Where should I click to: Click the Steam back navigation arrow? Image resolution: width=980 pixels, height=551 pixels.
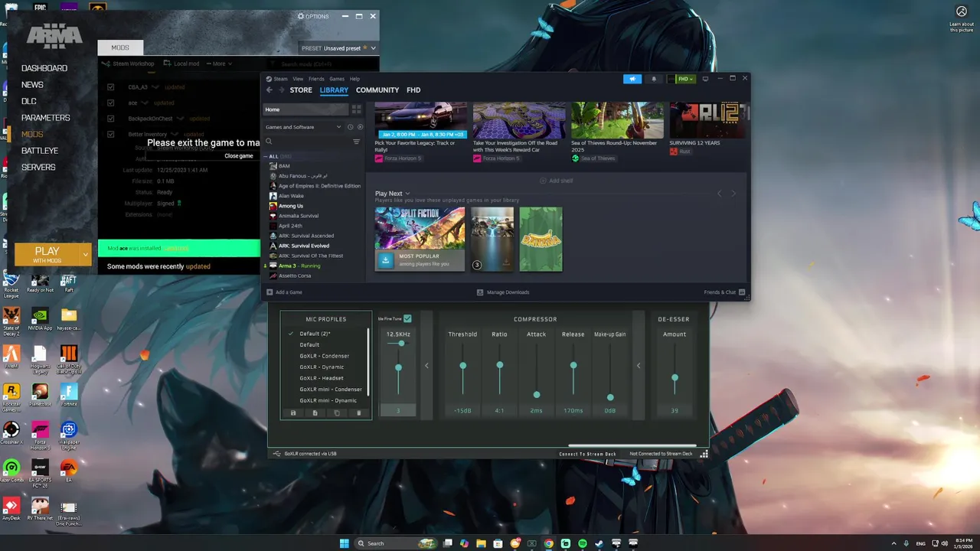[x=269, y=90]
